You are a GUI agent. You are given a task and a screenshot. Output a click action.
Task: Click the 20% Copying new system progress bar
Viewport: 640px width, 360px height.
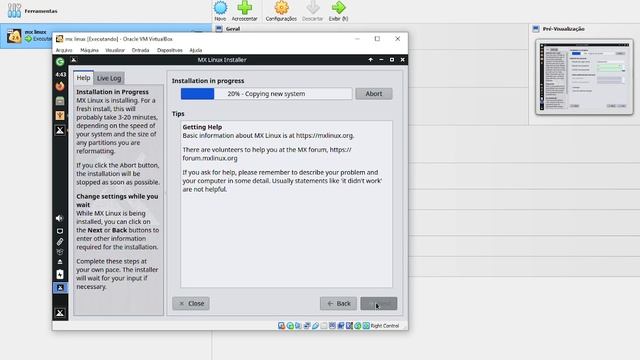267,94
